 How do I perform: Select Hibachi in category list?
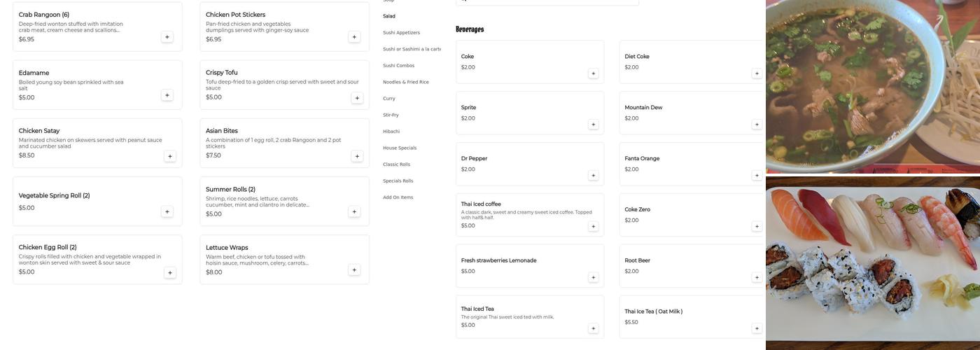point(391,132)
